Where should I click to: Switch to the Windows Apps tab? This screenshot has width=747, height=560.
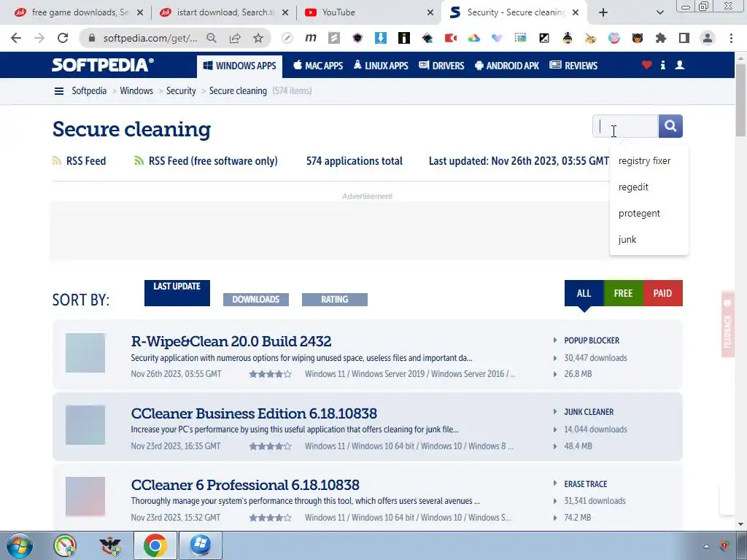[239, 66]
